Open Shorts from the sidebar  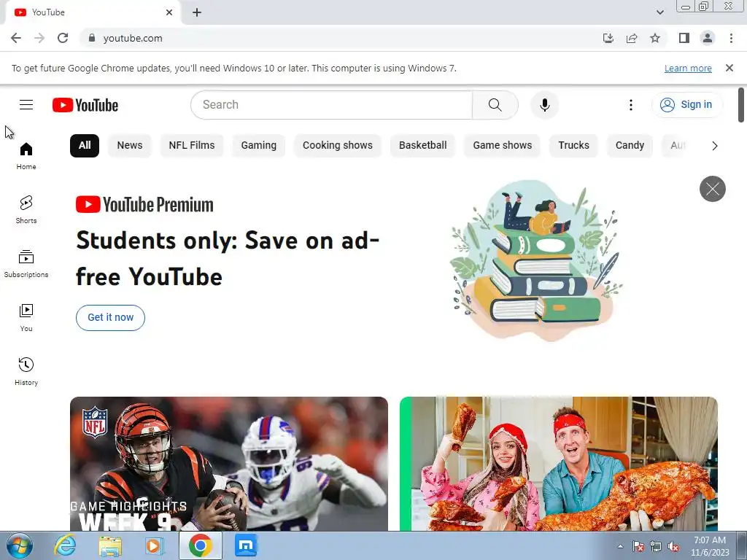click(26, 209)
